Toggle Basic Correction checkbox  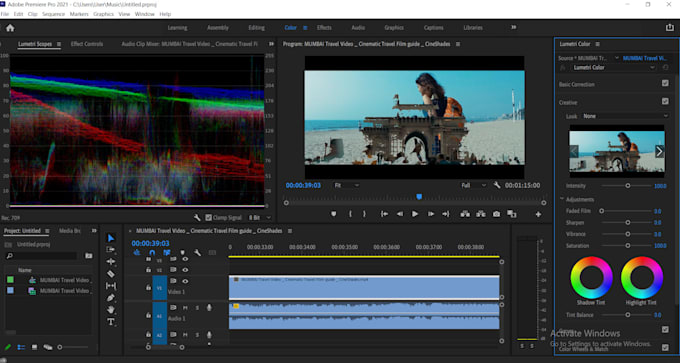click(x=665, y=83)
